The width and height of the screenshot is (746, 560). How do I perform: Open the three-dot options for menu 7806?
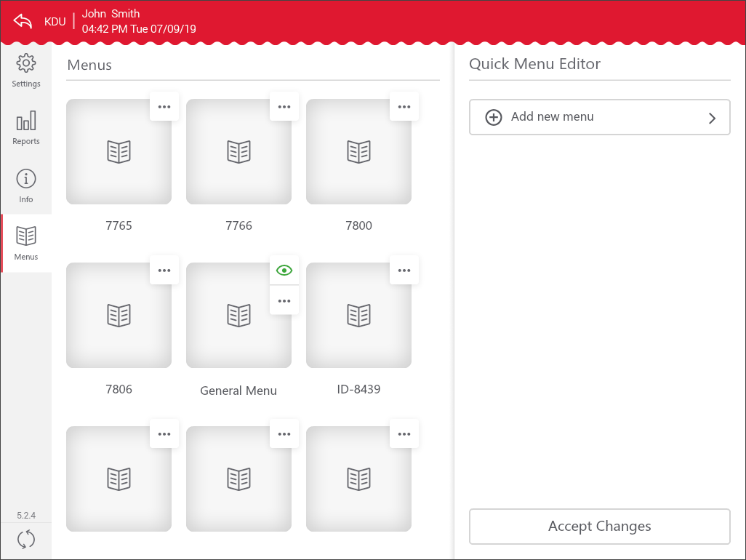tap(164, 271)
